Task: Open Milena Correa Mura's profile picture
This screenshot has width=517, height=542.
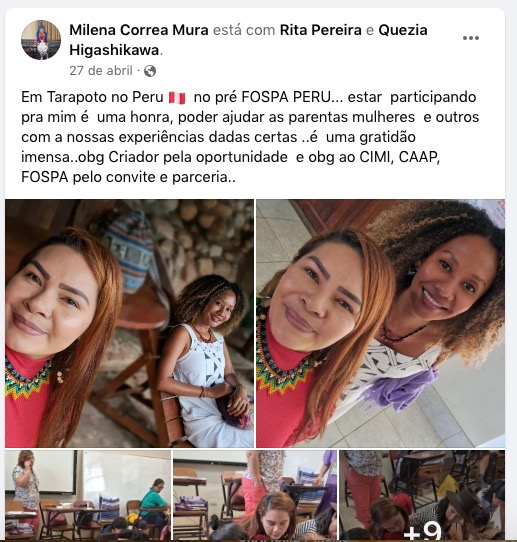Action: tap(41, 40)
